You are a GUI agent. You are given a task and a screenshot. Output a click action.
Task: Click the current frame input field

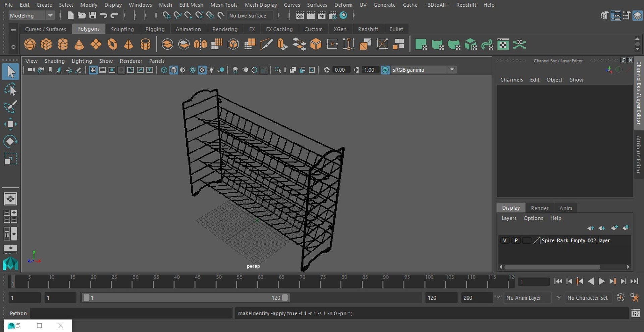pyautogui.click(x=533, y=282)
